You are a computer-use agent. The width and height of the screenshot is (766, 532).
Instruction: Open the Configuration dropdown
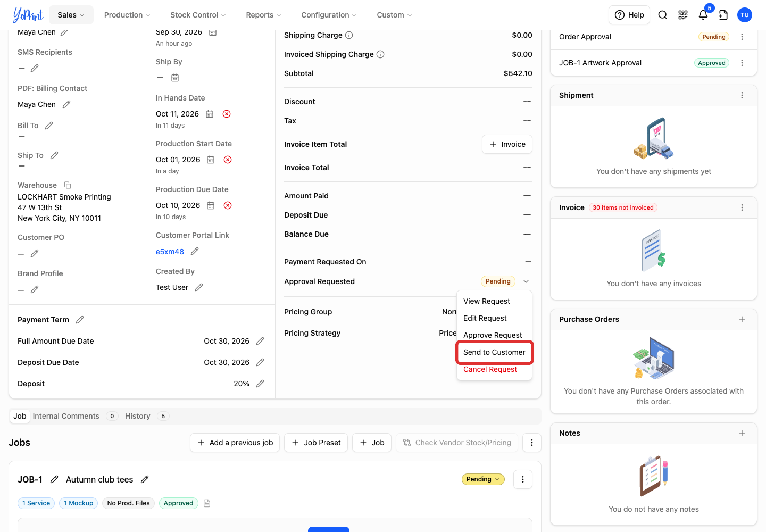tap(329, 15)
